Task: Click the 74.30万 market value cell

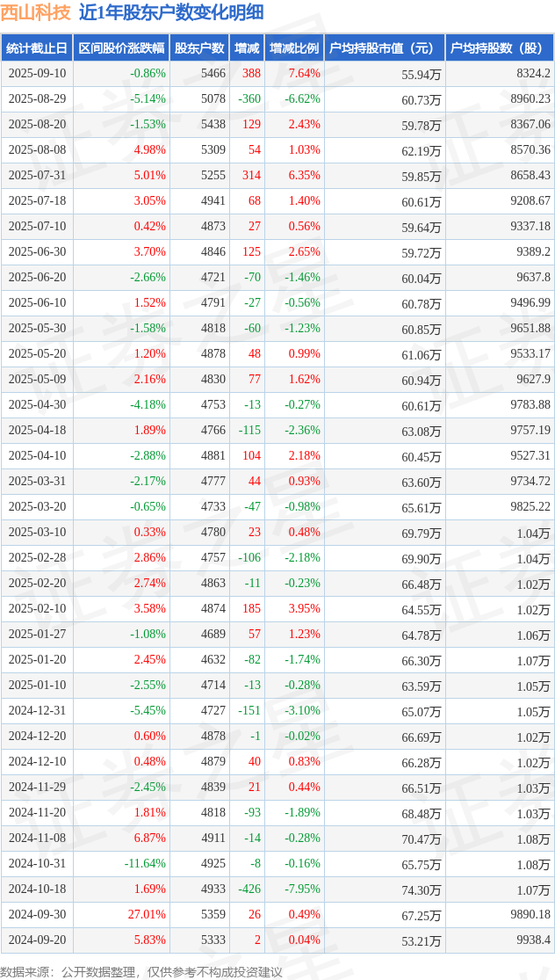Action: click(422, 889)
